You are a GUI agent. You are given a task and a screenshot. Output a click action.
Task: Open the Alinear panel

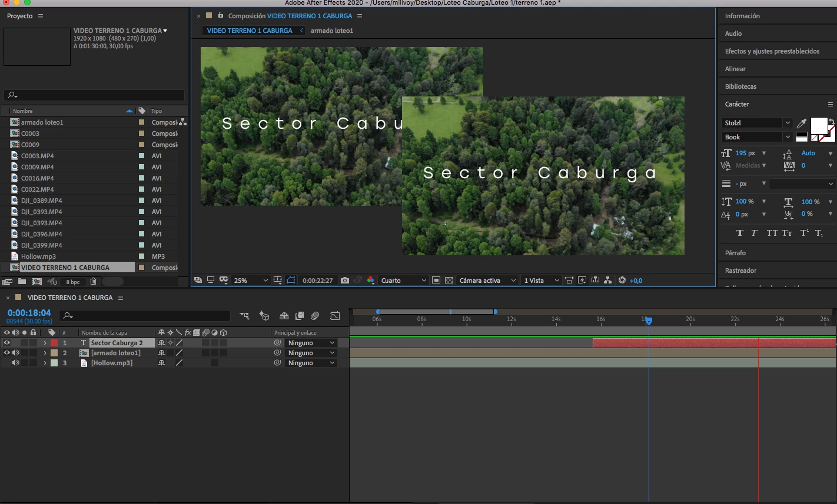click(735, 69)
